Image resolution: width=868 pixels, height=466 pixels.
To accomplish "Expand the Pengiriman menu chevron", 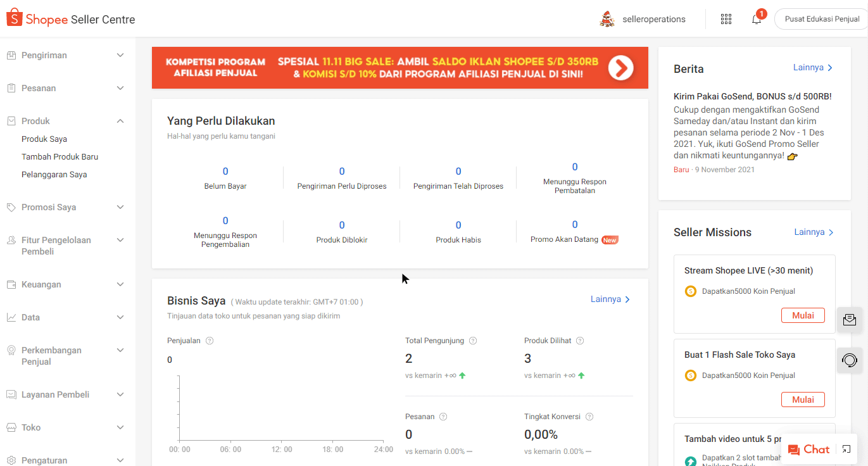I will point(120,56).
